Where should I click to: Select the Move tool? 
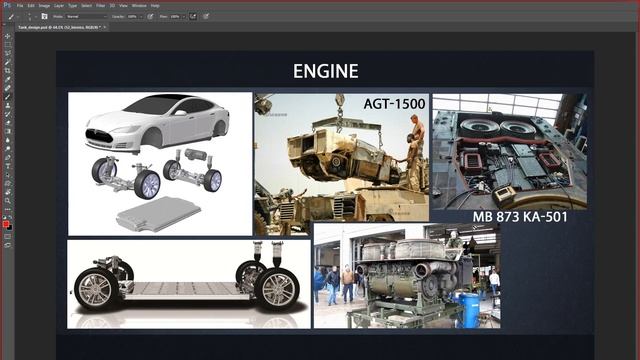tap(7, 36)
